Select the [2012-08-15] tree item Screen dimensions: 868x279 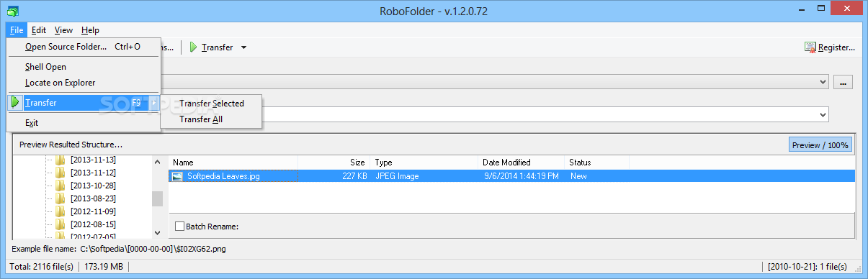point(93,224)
